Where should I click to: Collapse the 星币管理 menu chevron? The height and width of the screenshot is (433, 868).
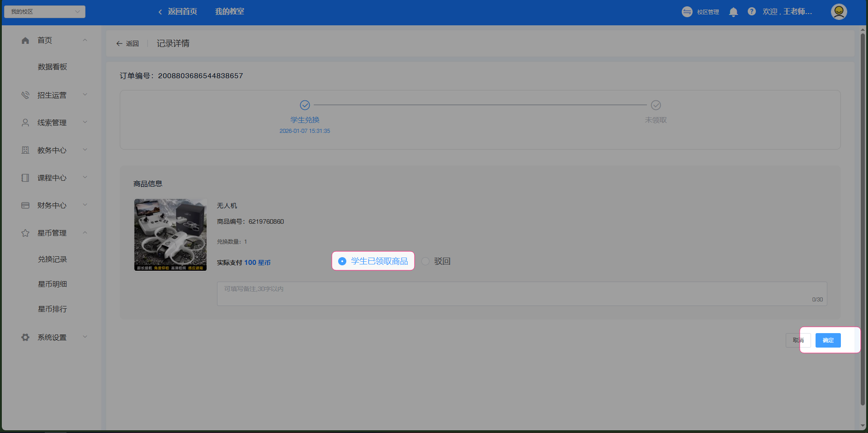pyautogui.click(x=85, y=233)
